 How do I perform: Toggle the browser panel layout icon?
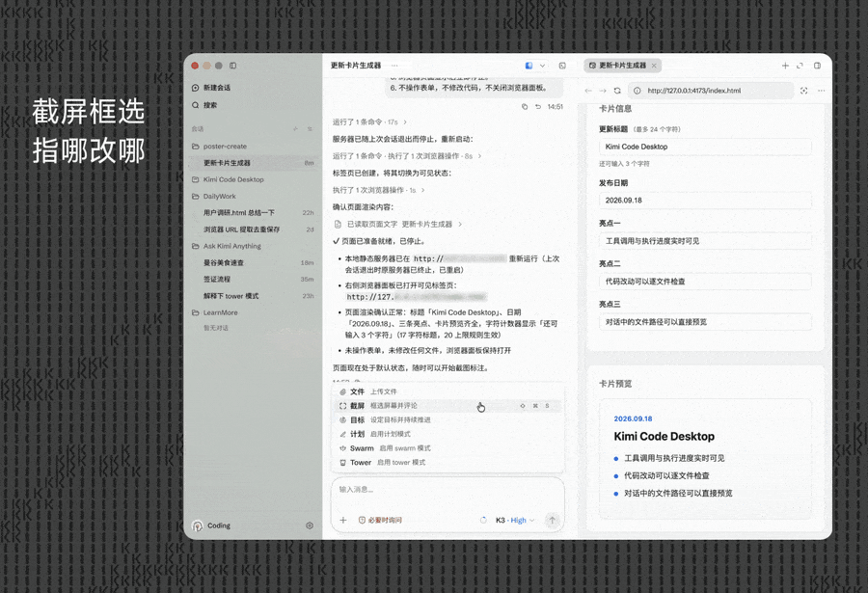[x=817, y=66]
